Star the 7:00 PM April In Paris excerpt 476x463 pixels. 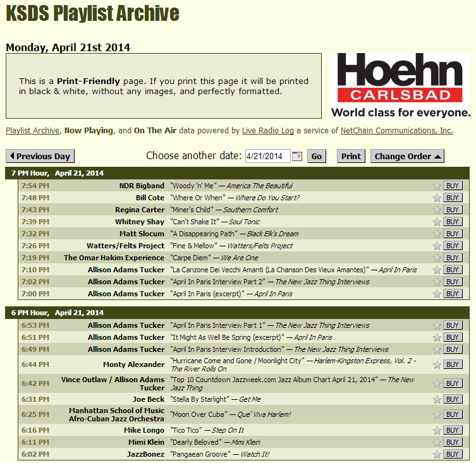437,294
